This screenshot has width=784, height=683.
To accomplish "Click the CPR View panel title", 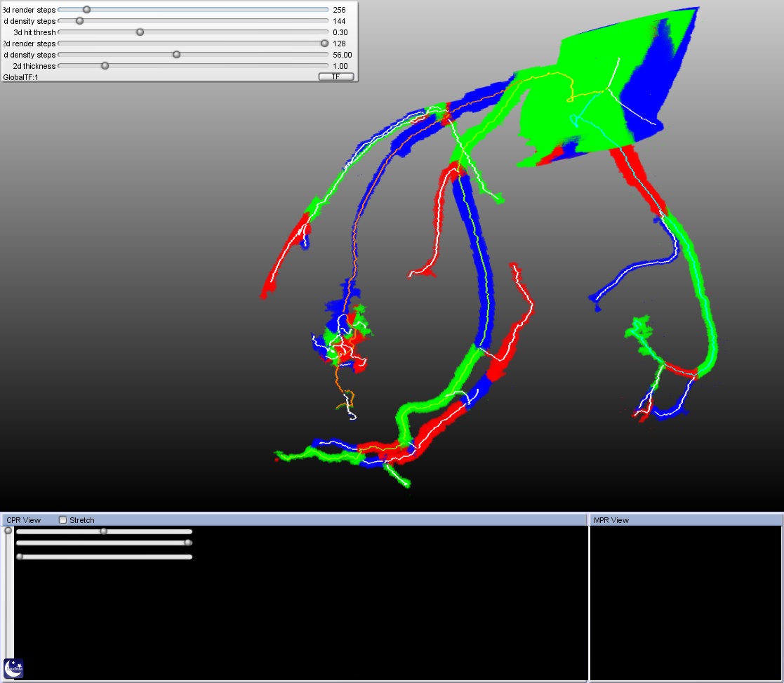I will [x=24, y=520].
